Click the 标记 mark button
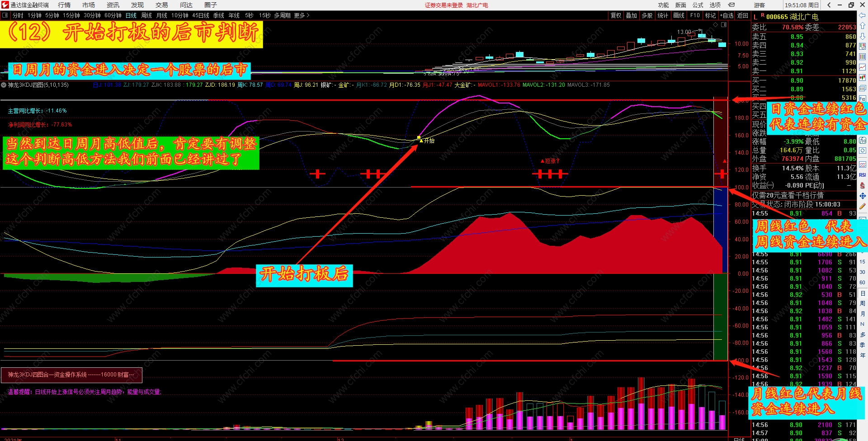This screenshot has height=441, width=868. tap(711, 15)
